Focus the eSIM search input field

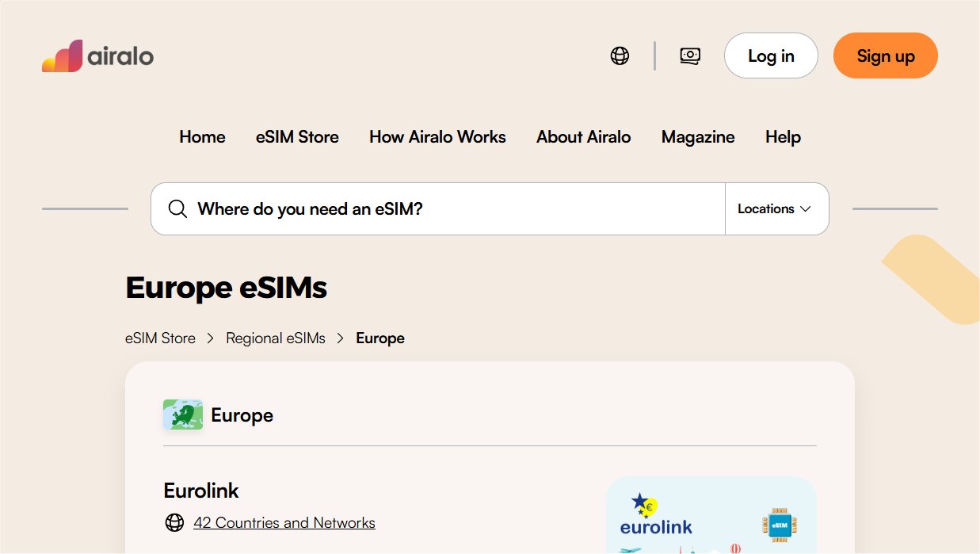(452, 209)
